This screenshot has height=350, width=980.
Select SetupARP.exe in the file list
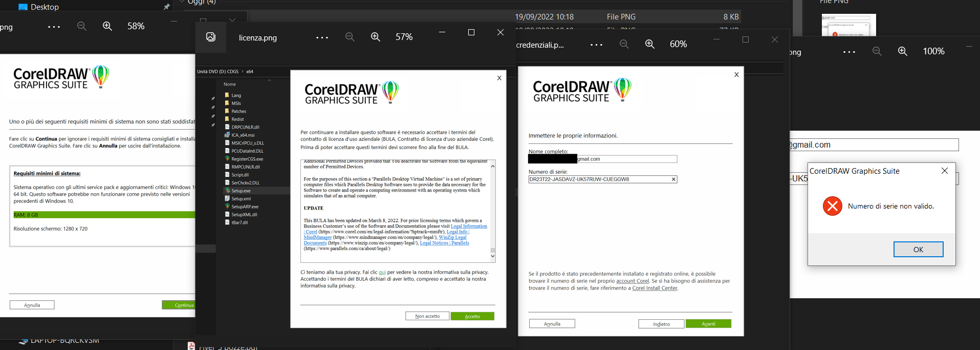click(x=245, y=207)
